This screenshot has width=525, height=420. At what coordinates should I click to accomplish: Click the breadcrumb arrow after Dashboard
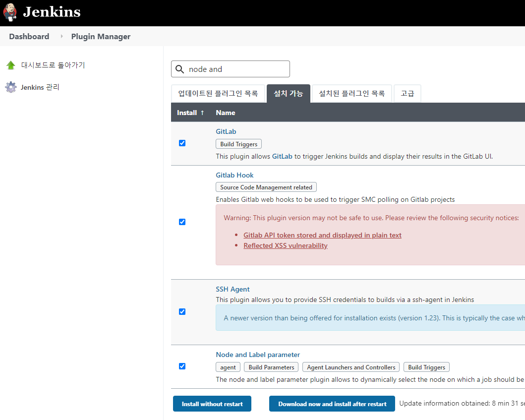[61, 36]
